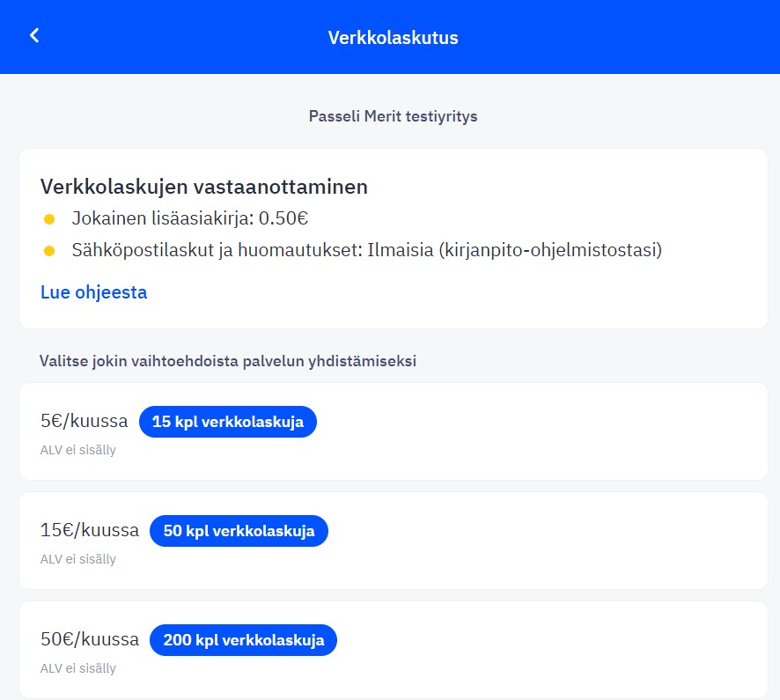Click the Passeli Merit testiyritys company name
Viewport: 780px width, 700px height.
tap(393, 116)
